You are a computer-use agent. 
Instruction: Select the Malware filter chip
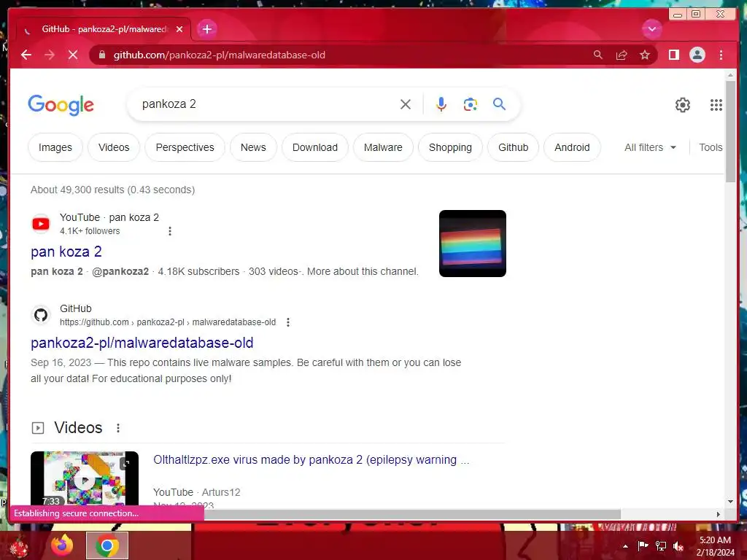tap(383, 147)
